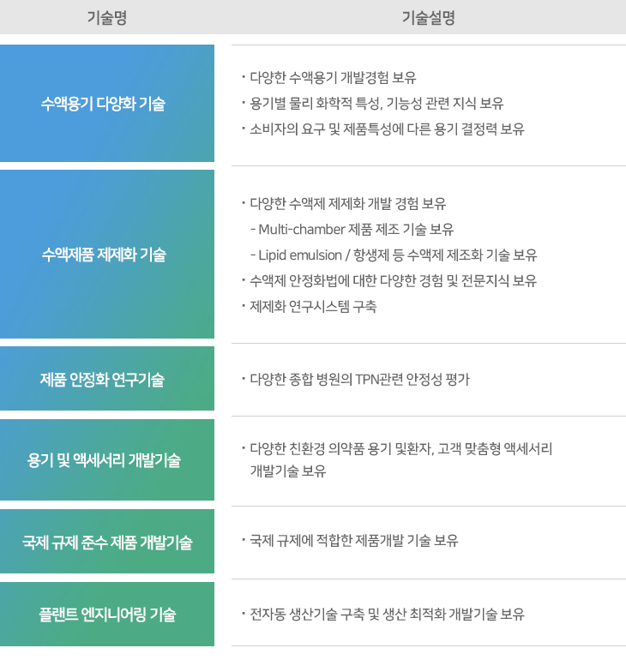
Task: Click the 다양한 수액용기 개발경험 보유 line
Action: pos(333,78)
